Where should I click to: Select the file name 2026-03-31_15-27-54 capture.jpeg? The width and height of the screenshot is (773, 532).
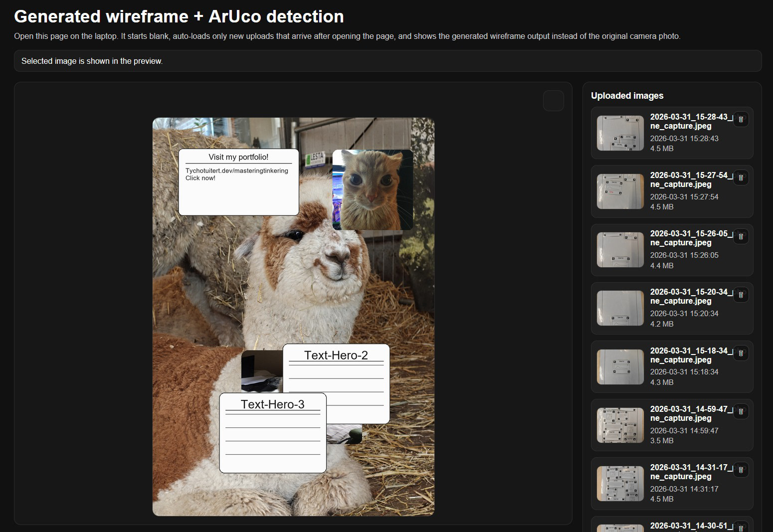tap(691, 179)
